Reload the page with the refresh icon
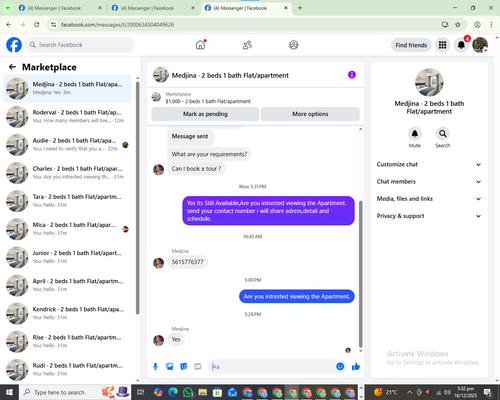500x400 pixels. 37,24
